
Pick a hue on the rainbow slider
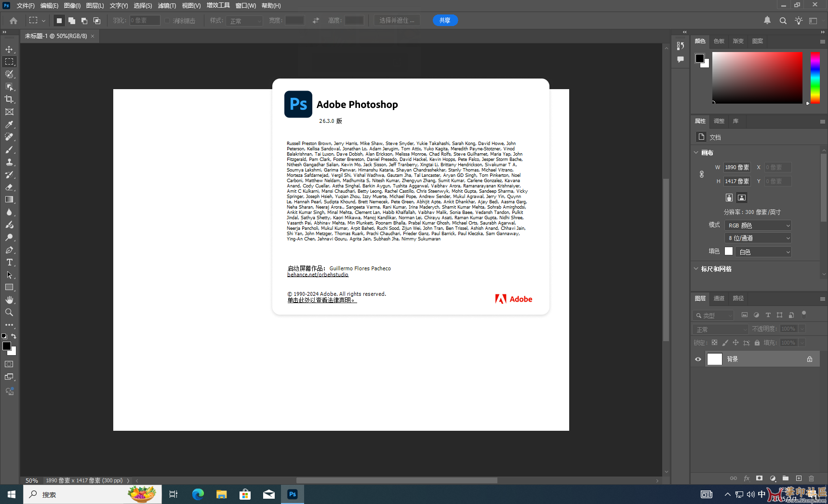tap(815, 78)
